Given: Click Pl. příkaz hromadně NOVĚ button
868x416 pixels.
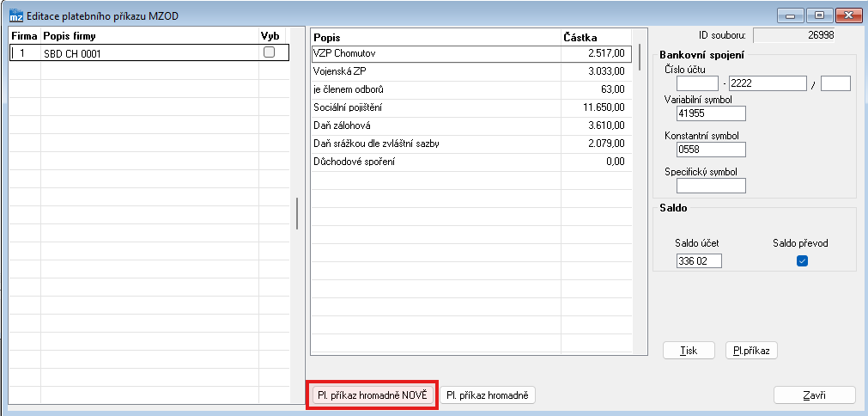Looking at the screenshot, I should (372, 395).
